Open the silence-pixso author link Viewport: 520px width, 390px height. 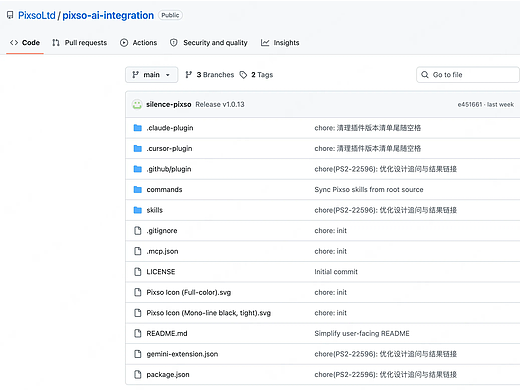[169, 104]
